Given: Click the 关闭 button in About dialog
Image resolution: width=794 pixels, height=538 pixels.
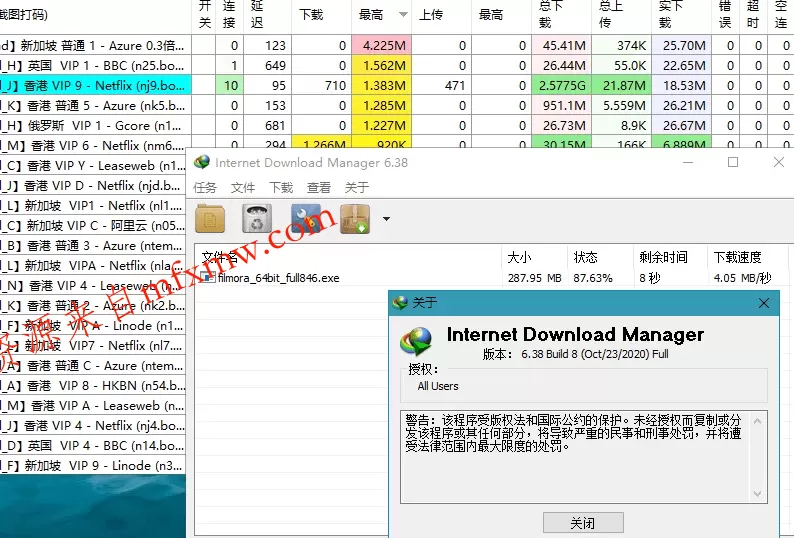Looking at the screenshot, I should 583,523.
